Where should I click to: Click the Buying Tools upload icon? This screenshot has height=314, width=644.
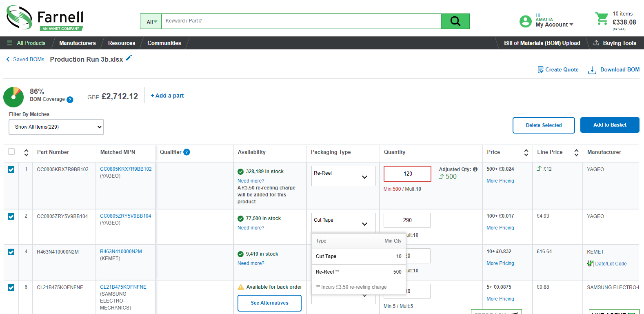click(x=596, y=43)
